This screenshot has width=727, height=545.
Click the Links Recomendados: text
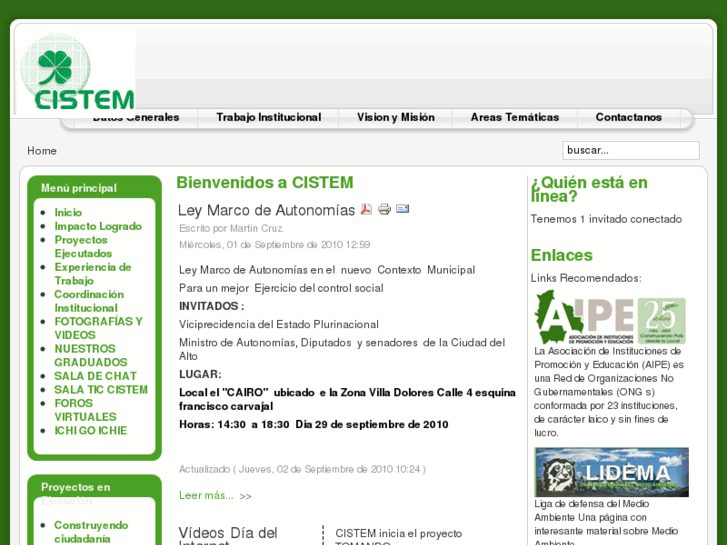pos(586,278)
